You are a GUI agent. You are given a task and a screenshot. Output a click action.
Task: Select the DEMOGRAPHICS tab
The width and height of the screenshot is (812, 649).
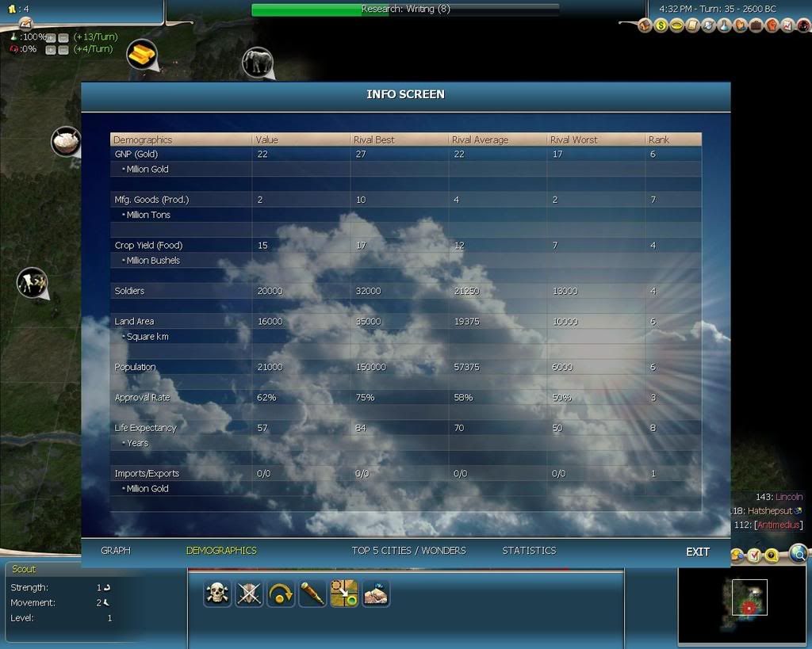(221, 551)
